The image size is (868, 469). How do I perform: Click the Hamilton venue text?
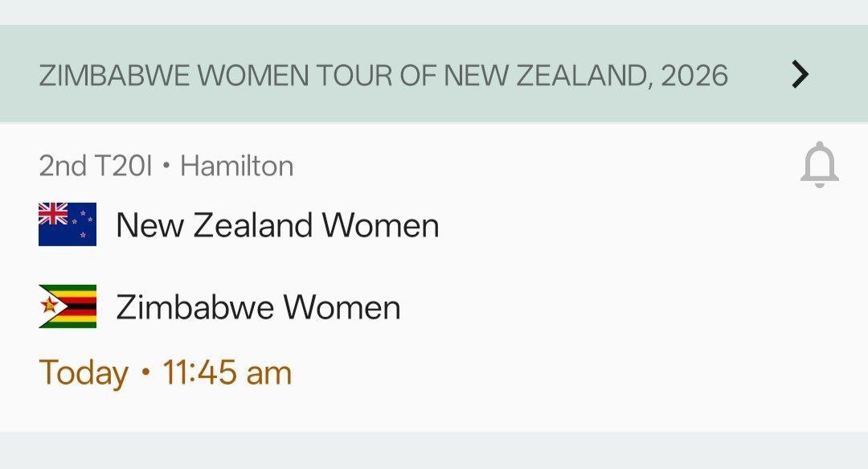pos(236,167)
